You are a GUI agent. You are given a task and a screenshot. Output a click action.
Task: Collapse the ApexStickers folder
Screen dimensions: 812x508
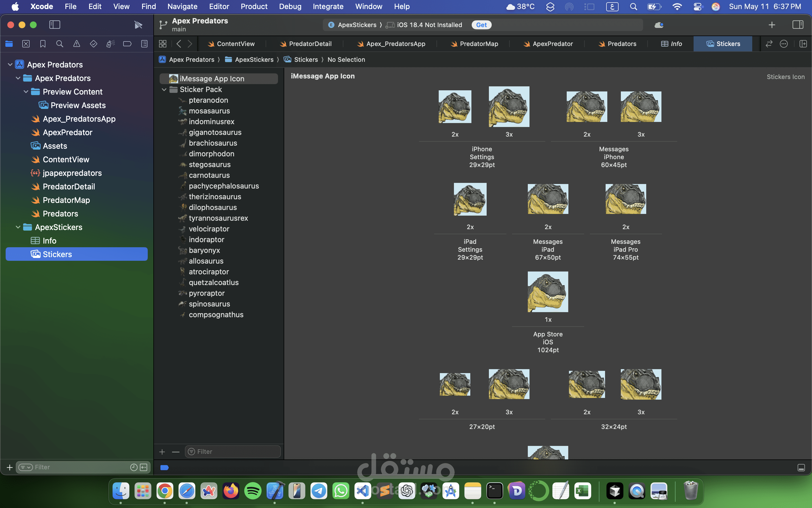point(18,227)
